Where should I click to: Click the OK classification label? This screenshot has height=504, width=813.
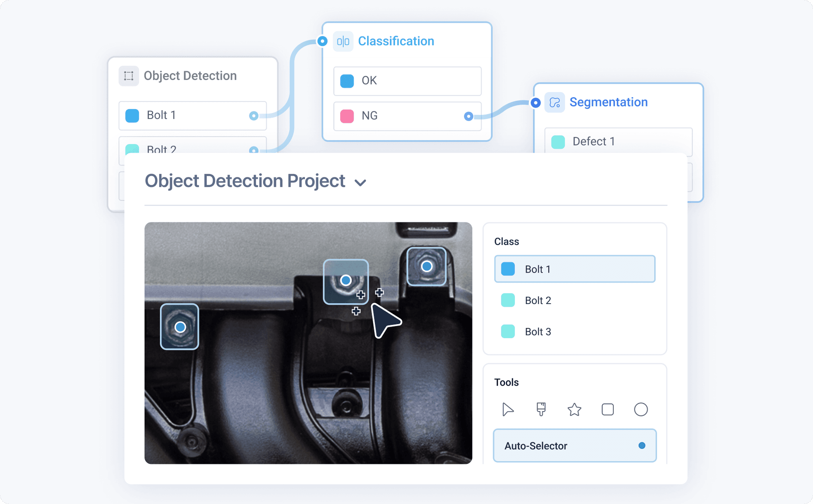click(369, 81)
